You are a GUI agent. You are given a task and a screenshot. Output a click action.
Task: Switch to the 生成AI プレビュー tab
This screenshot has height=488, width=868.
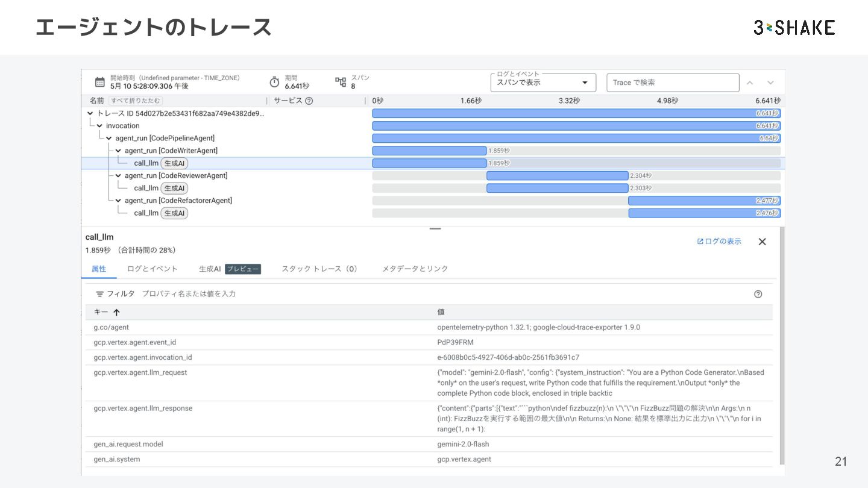click(230, 269)
